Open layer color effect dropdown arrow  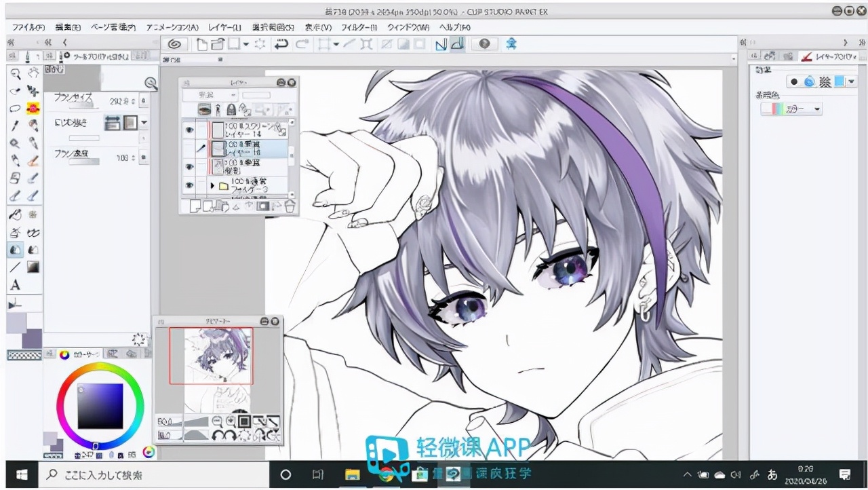pyautogui.click(x=852, y=81)
